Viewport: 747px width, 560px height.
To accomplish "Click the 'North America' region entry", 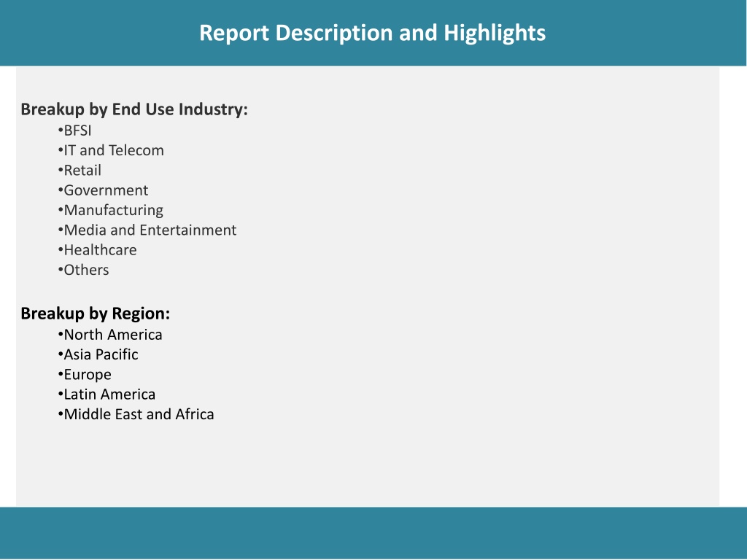I will click(110, 335).
